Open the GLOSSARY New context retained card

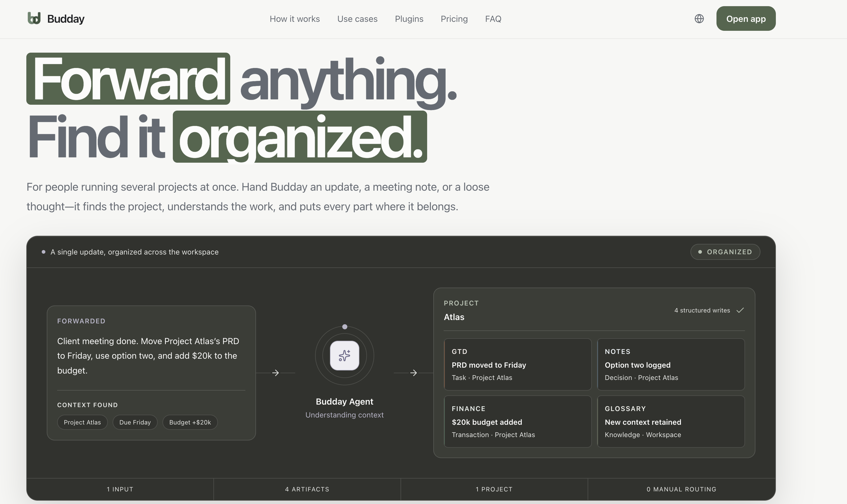(x=671, y=421)
